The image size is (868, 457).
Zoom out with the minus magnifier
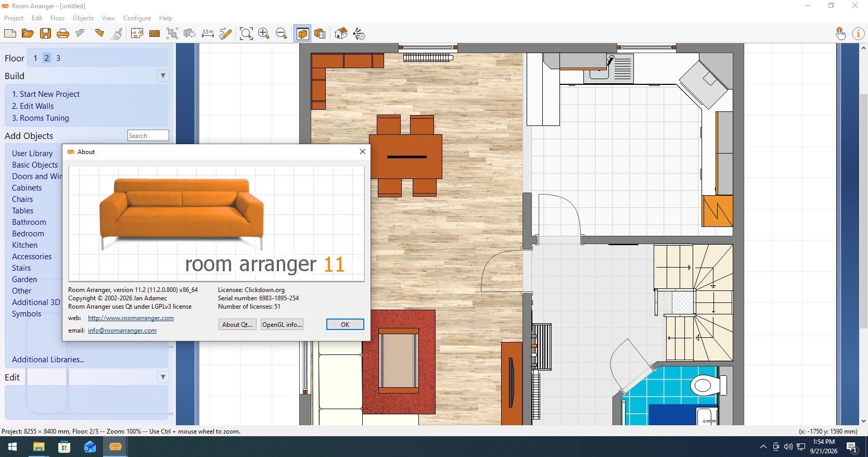(x=282, y=34)
